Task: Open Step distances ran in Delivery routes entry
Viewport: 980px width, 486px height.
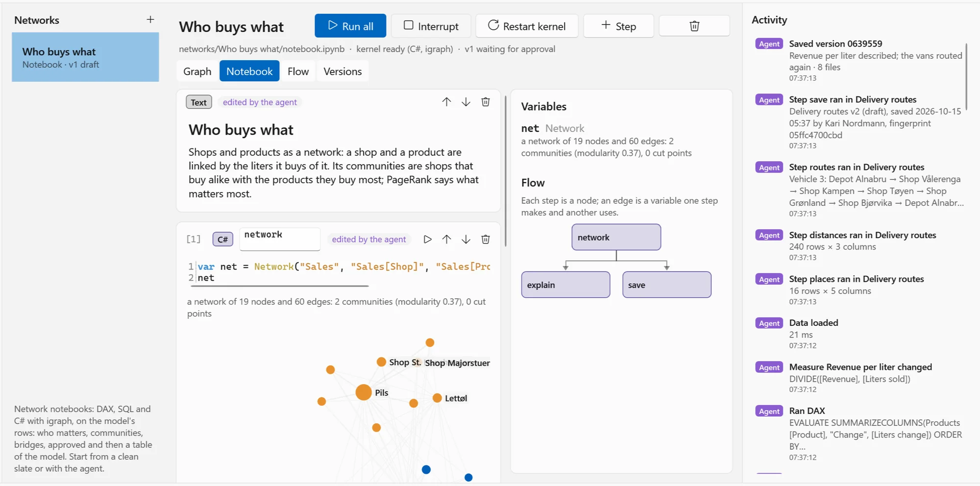Action: pyautogui.click(x=860, y=246)
